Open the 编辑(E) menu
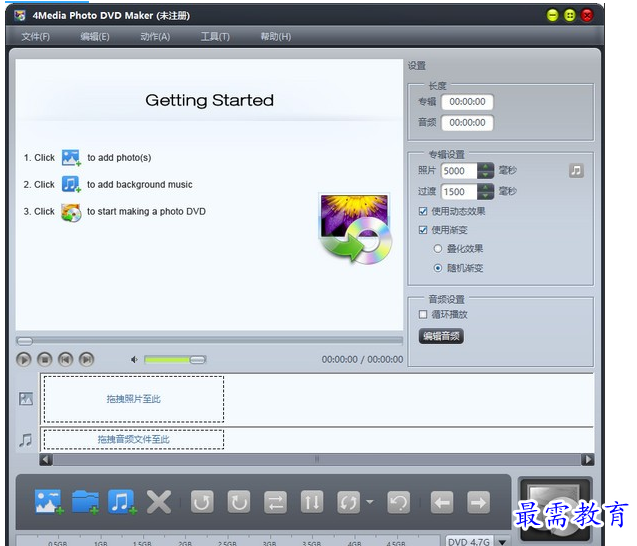 click(95, 37)
